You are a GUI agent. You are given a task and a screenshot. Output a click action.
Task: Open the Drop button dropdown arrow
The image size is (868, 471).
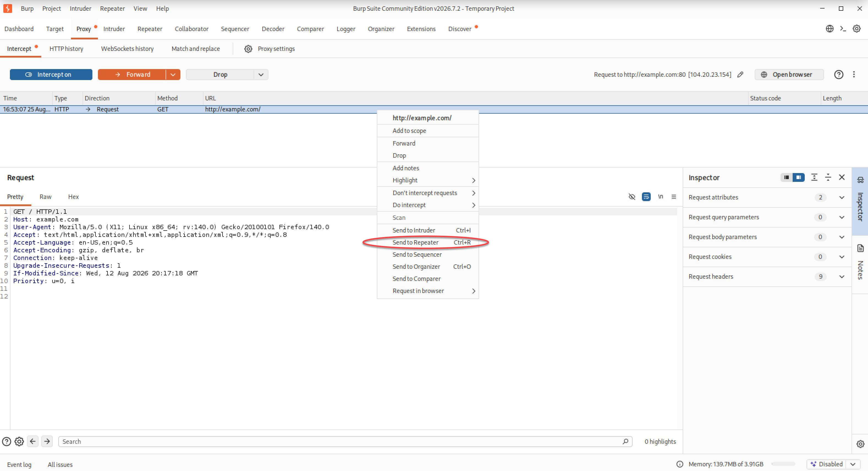click(261, 75)
